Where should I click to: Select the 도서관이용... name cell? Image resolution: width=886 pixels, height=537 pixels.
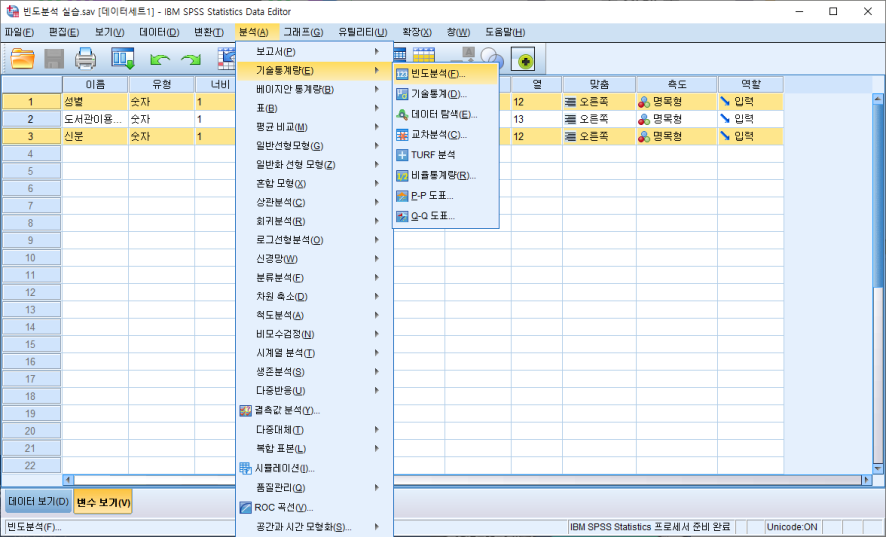coord(95,119)
